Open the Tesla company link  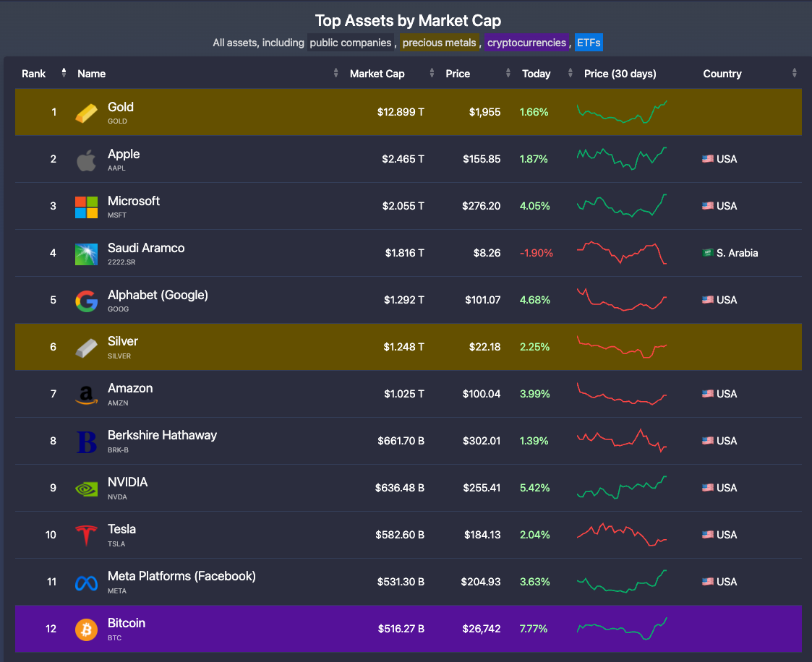click(x=121, y=530)
